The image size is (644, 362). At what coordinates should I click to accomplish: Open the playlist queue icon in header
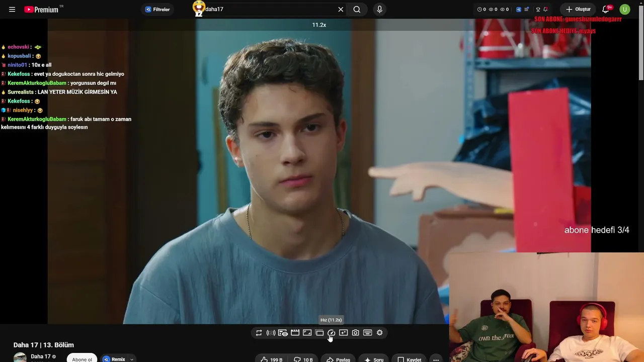[x=526, y=10]
